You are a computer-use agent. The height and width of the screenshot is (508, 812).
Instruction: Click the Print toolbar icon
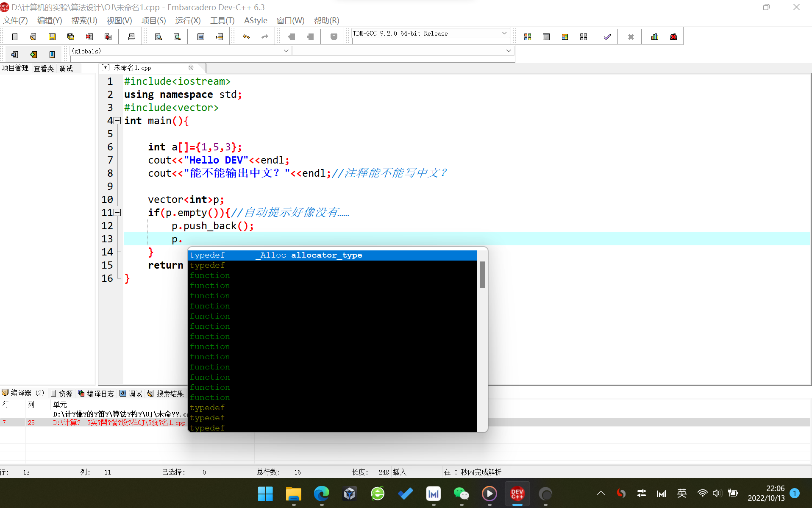pos(132,37)
